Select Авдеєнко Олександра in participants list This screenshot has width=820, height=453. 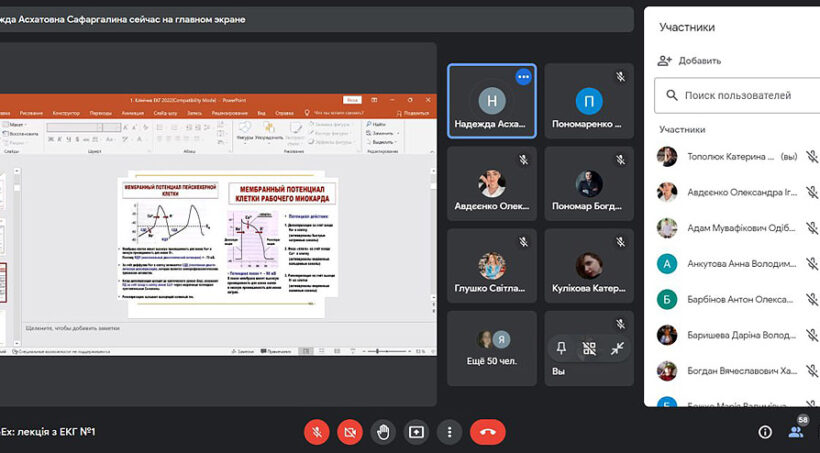click(737, 192)
